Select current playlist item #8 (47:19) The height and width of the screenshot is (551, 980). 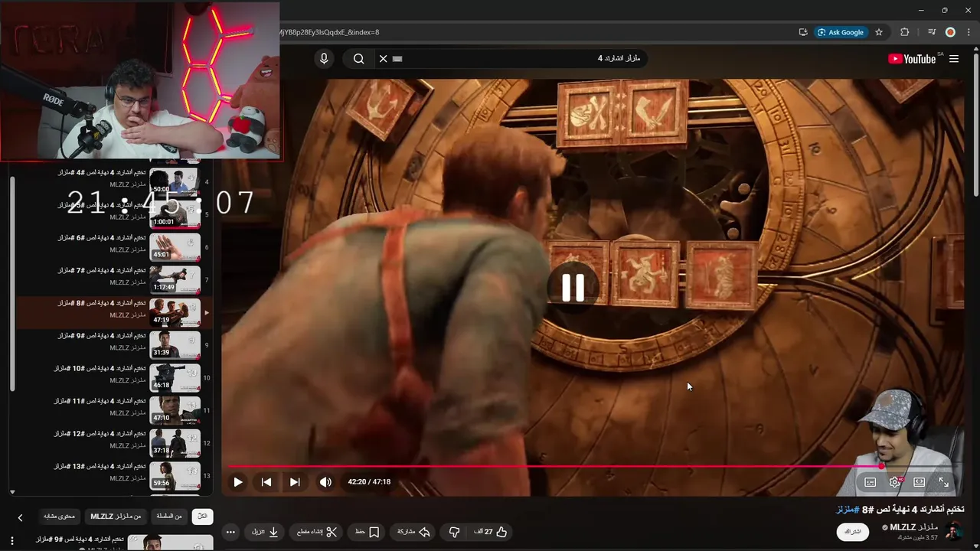coord(113,313)
